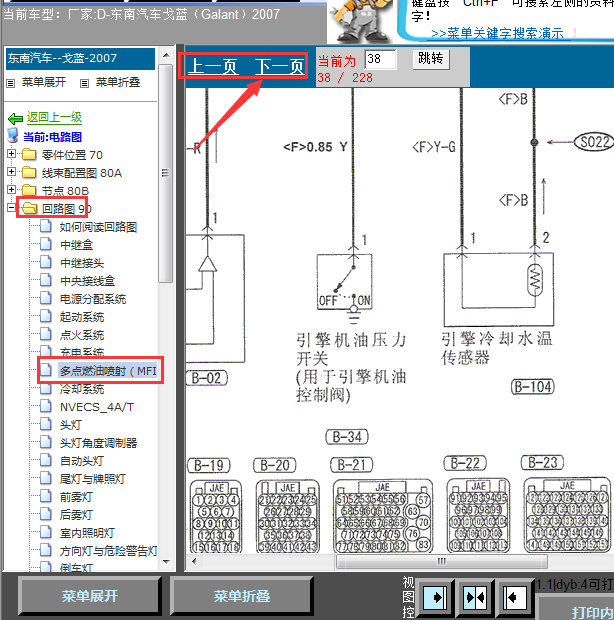Screen dimensions: 614x620
Task: Click the view control left-arrow-from-bar icon
Action: click(515, 597)
